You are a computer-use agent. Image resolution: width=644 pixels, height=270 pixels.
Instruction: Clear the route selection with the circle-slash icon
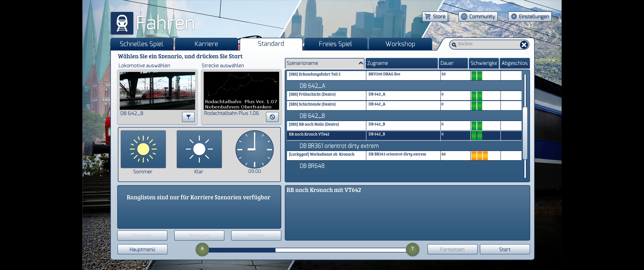coord(272,117)
